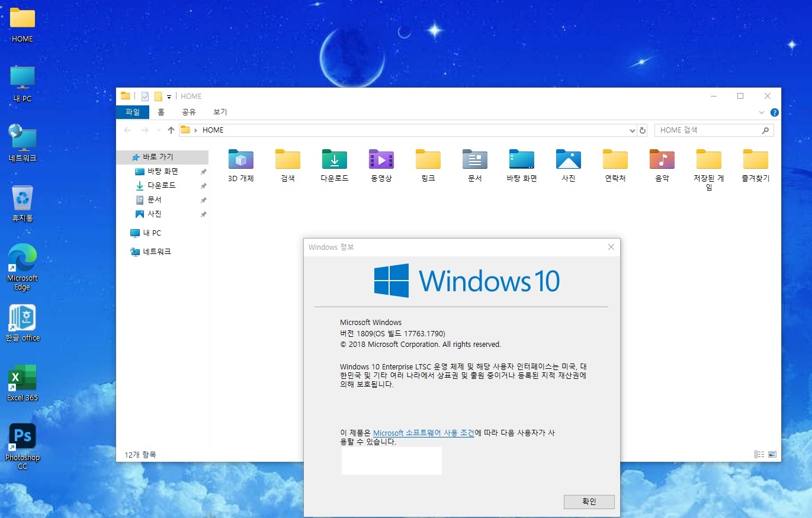Select the 3D 개체 folder

coord(241,166)
